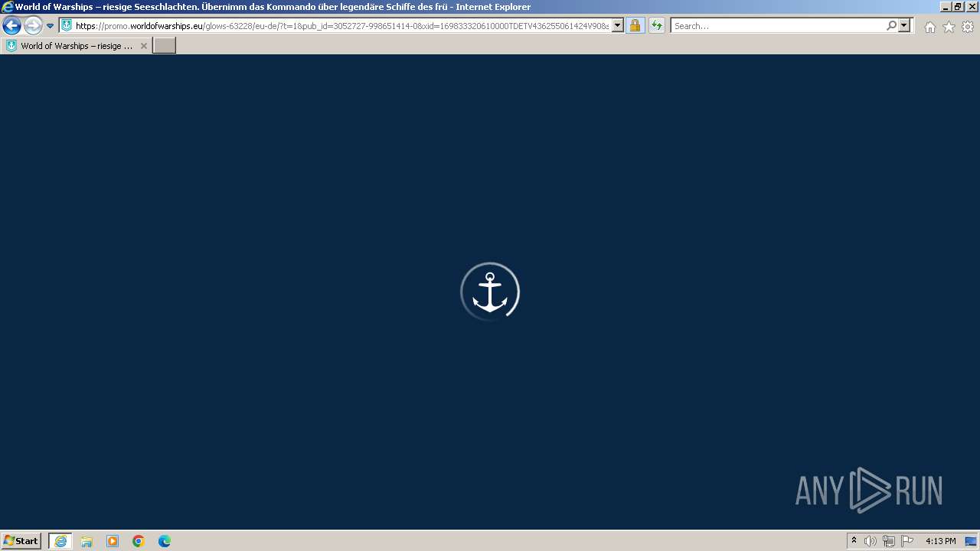
Task: Open the search provider dropdown arrow
Action: [904, 25]
